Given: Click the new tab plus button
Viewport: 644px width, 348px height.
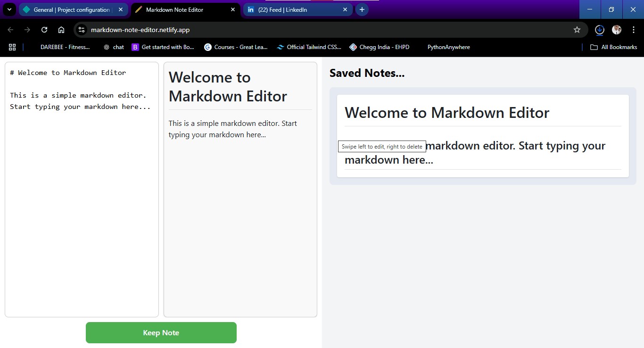Looking at the screenshot, I should coord(362,9).
